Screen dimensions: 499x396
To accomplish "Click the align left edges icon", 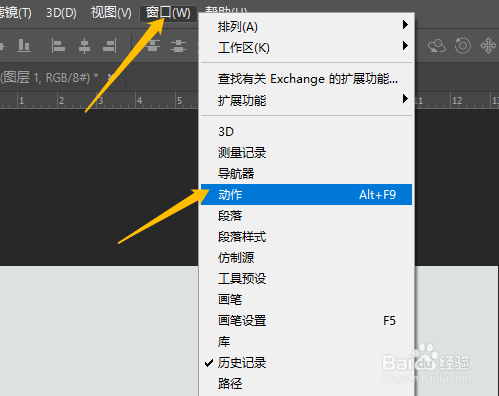I will tap(58, 46).
